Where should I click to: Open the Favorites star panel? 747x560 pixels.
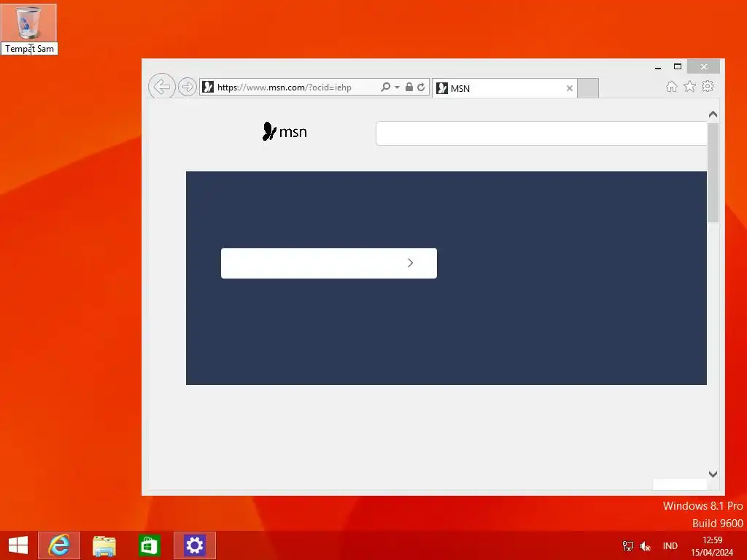click(x=689, y=86)
